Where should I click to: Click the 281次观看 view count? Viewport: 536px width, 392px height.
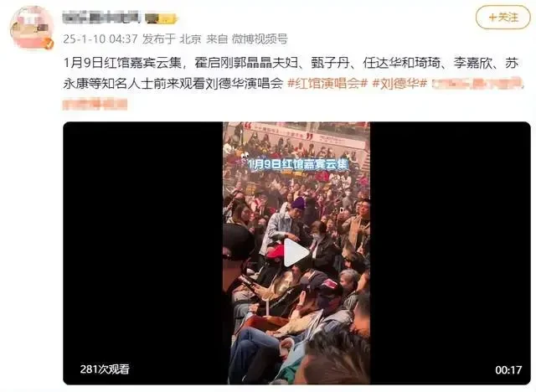[x=105, y=369]
